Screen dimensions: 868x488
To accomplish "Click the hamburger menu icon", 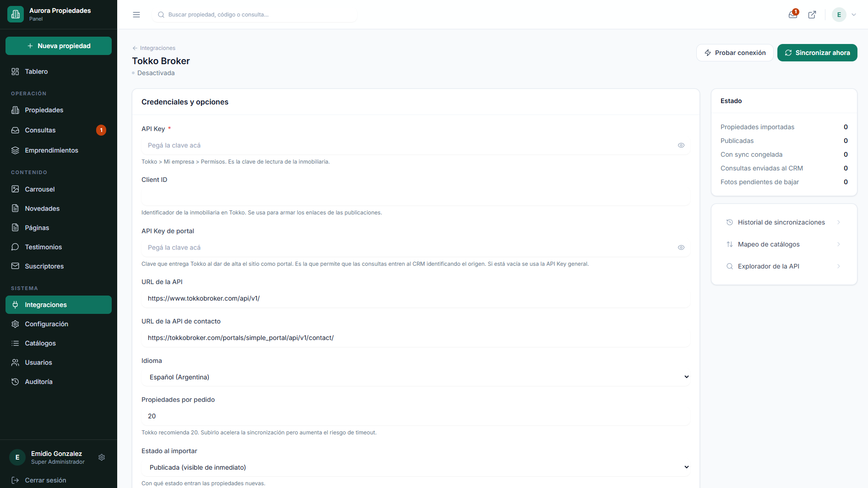I will point(136,15).
